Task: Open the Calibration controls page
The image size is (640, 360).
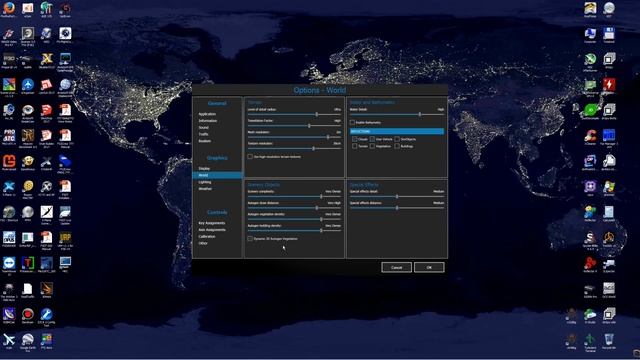Action: point(207,236)
